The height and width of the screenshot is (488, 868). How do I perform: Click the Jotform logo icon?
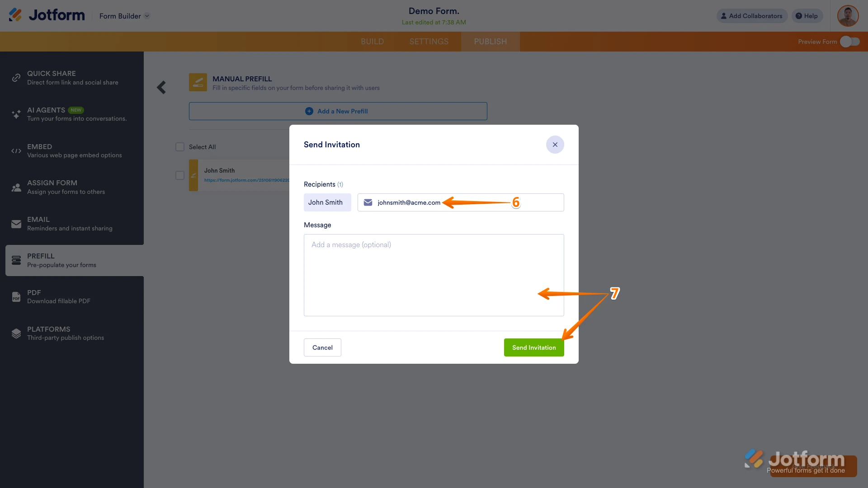click(x=15, y=15)
